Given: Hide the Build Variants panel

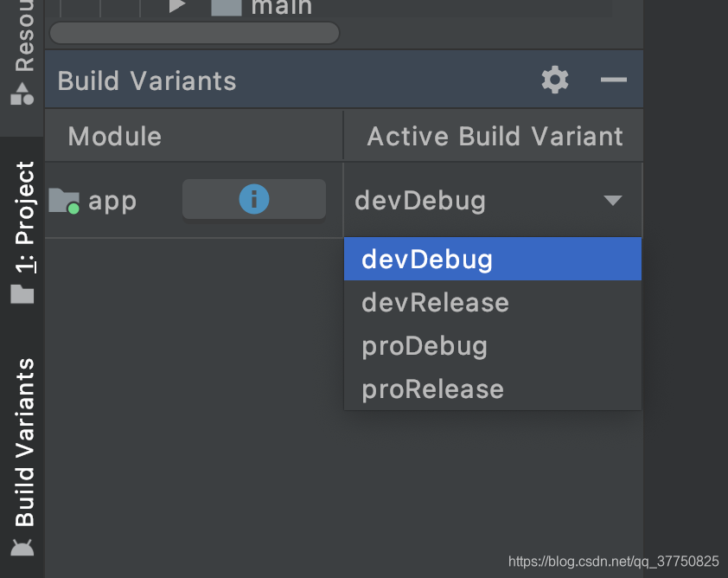Looking at the screenshot, I should [613, 80].
